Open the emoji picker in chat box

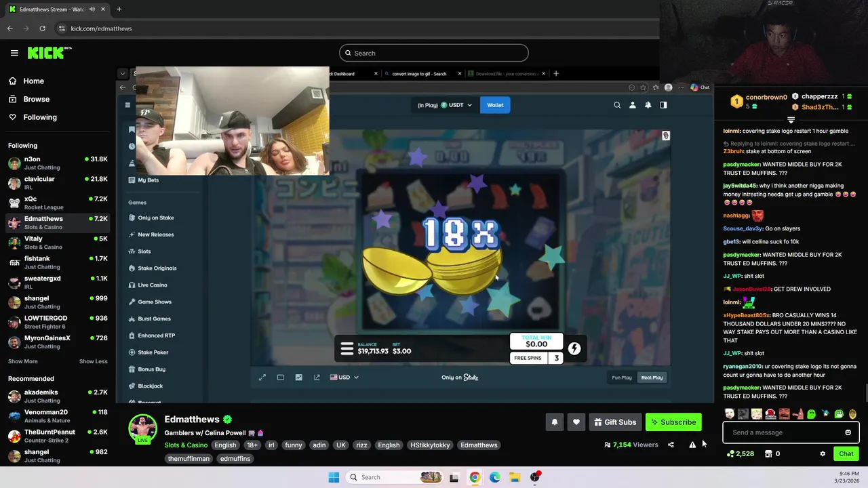click(x=848, y=432)
